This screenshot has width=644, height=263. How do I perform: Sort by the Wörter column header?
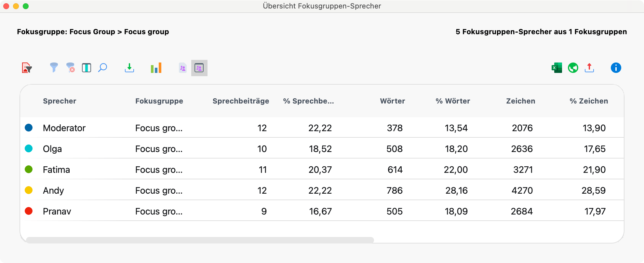click(393, 101)
